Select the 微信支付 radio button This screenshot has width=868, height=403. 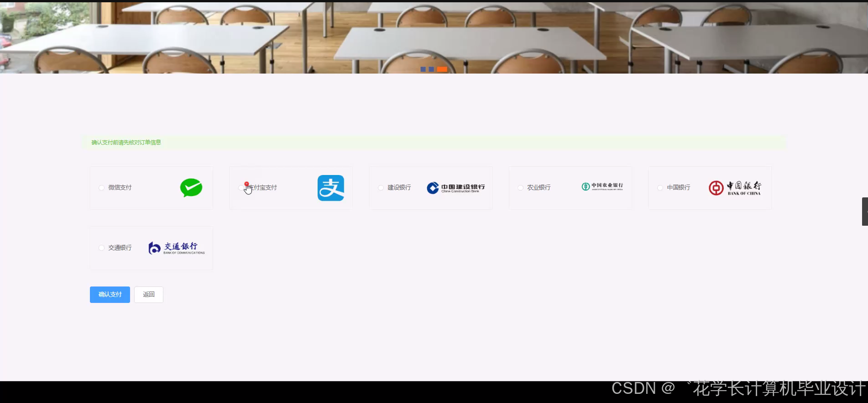tap(102, 188)
